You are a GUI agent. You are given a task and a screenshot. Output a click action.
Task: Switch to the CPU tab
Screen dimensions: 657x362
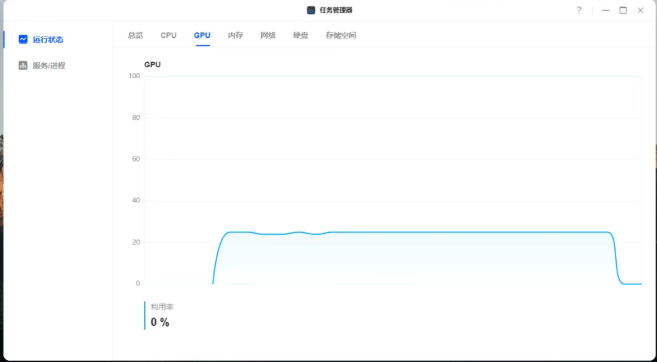coord(168,35)
